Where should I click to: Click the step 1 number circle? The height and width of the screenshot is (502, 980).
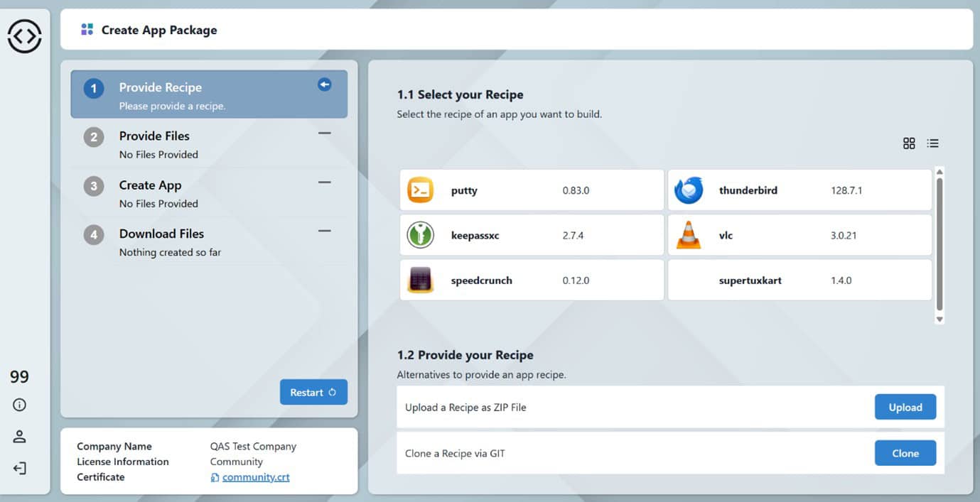(94, 89)
